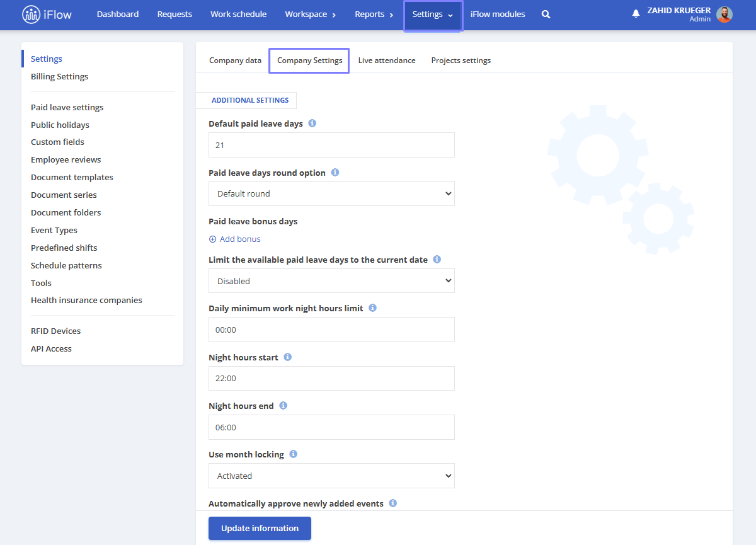Open Public holidays settings
Image resolution: width=756 pixels, height=545 pixels.
pos(60,125)
